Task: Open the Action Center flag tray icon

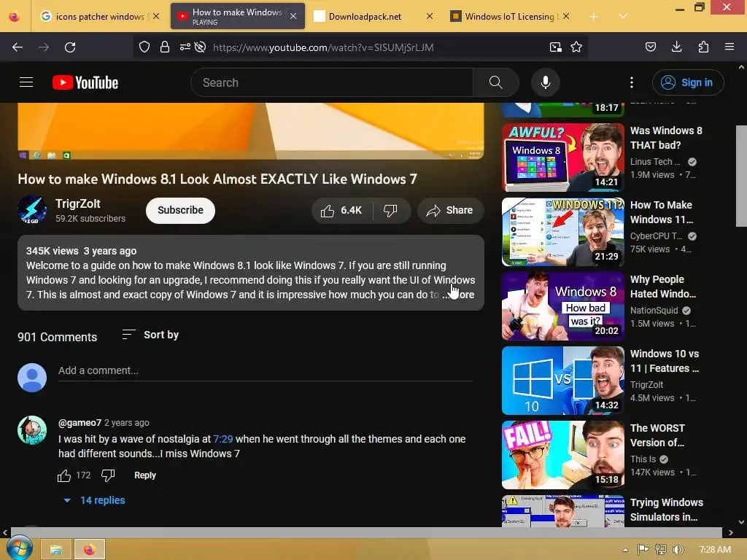Action: click(643, 550)
